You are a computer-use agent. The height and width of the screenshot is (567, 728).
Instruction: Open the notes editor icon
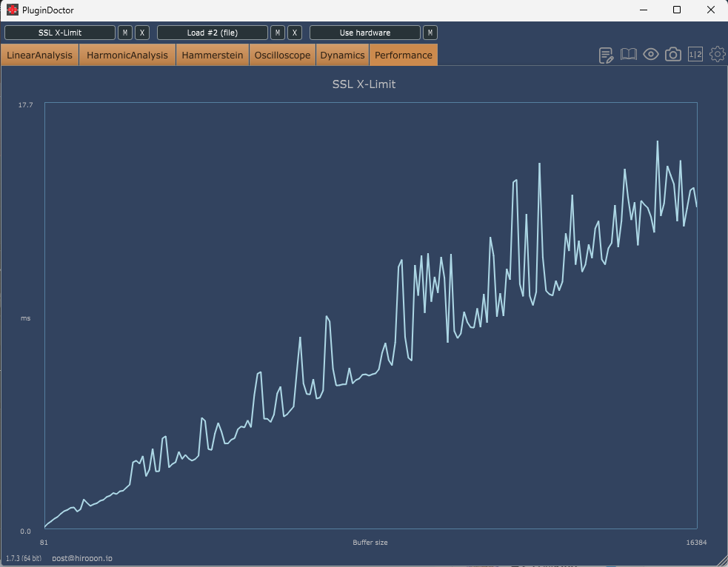coord(606,55)
